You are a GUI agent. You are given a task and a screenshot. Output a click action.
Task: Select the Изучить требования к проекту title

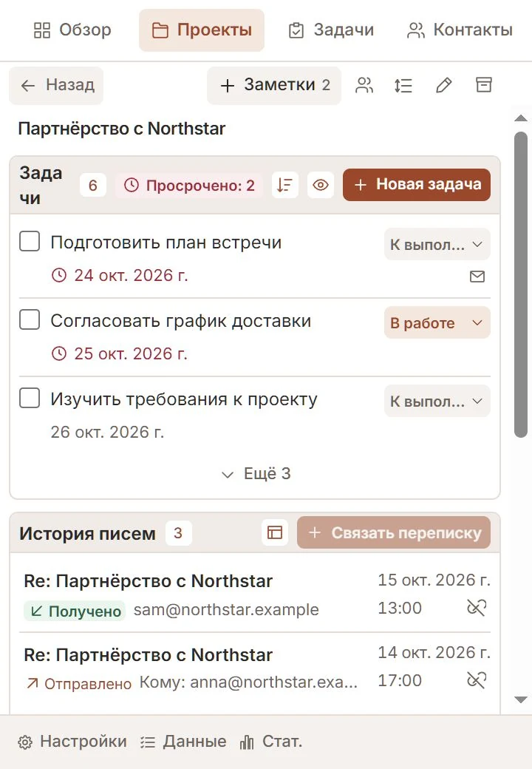(184, 399)
